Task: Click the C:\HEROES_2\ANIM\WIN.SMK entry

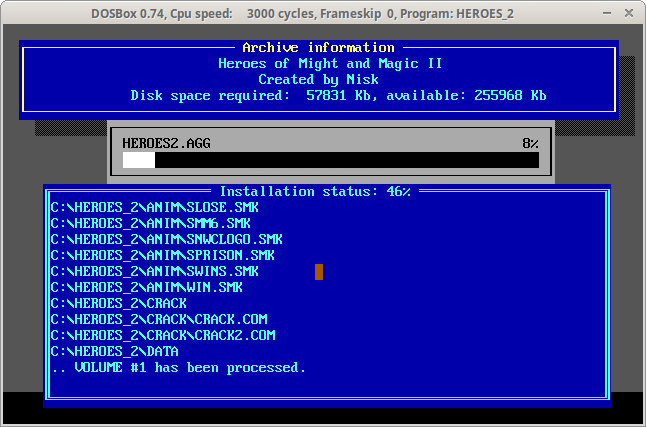Action: (146, 287)
